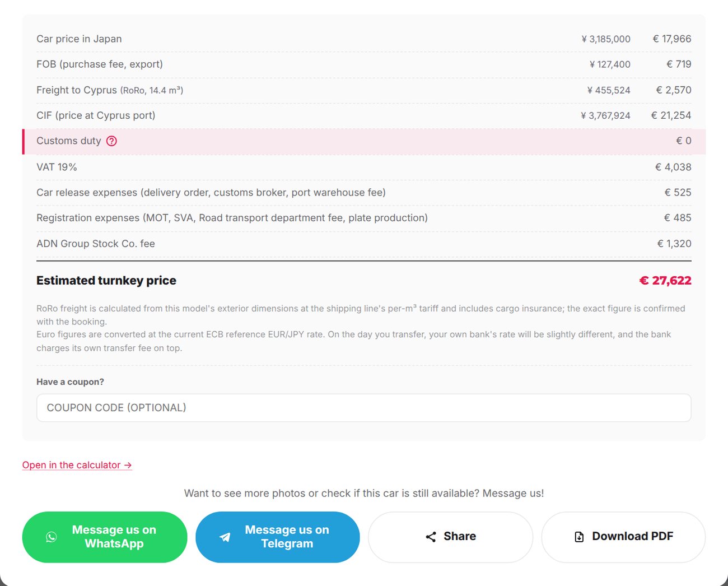This screenshot has width=728, height=586.
Task: Open the Share button
Action: [451, 537]
